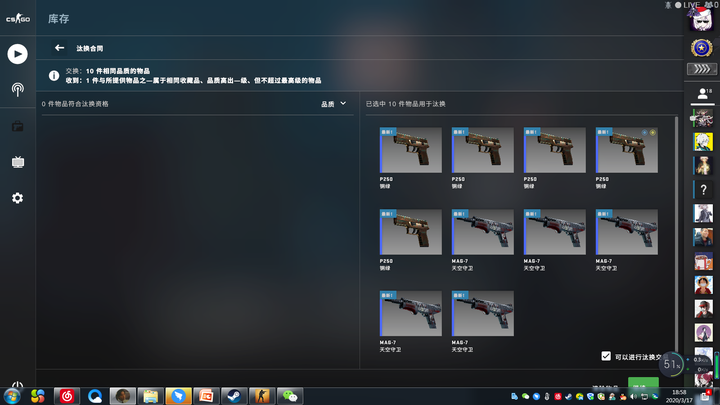Open the PowerPoint taskbar icon
The image size is (720, 405).
pyautogui.click(x=206, y=396)
